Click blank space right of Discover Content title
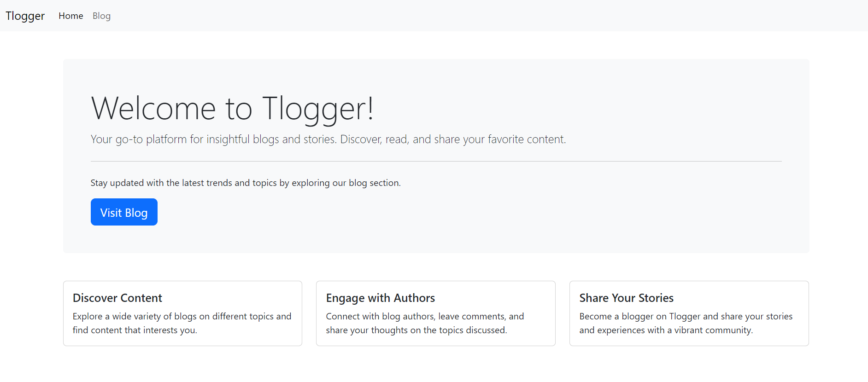This screenshot has height=382, width=868. pyautogui.click(x=230, y=298)
